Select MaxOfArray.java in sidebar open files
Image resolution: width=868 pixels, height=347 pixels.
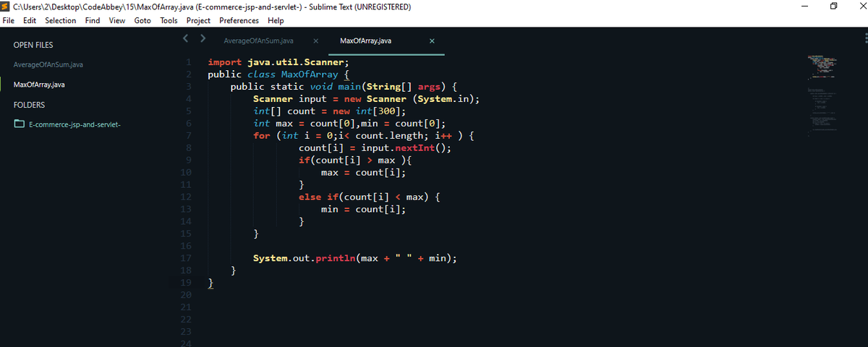click(40, 85)
